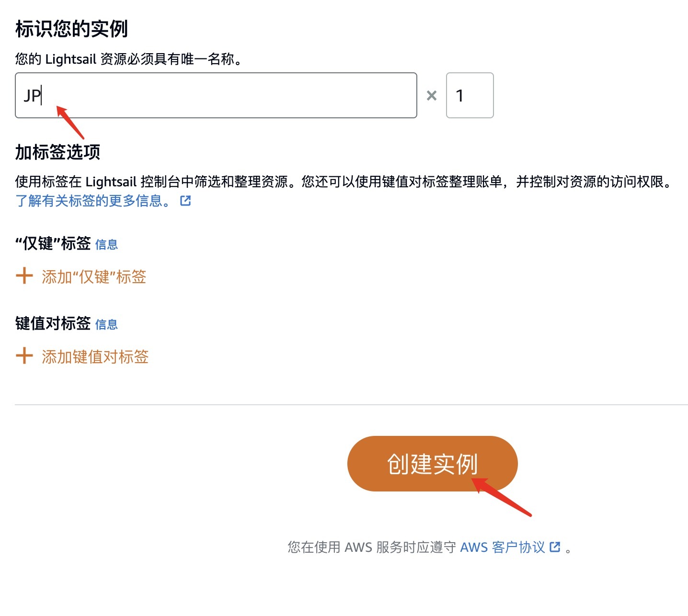Click the plus icon for 添加键值对标签
Screen dimensions: 688x616
pos(24,356)
